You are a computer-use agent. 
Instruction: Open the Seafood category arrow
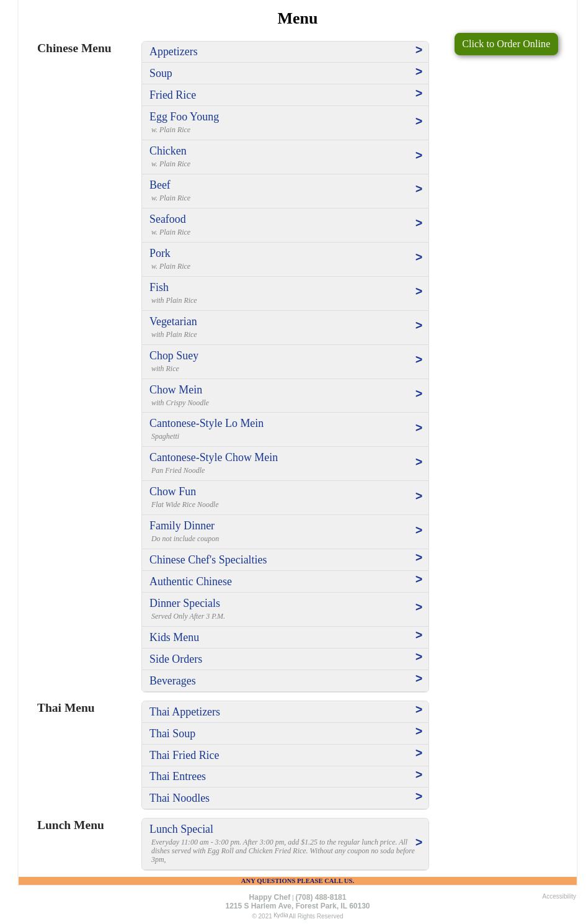pos(419,223)
